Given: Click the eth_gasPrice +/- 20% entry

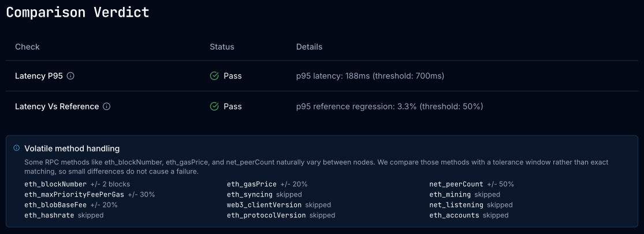Looking at the screenshot, I should [x=267, y=184].
